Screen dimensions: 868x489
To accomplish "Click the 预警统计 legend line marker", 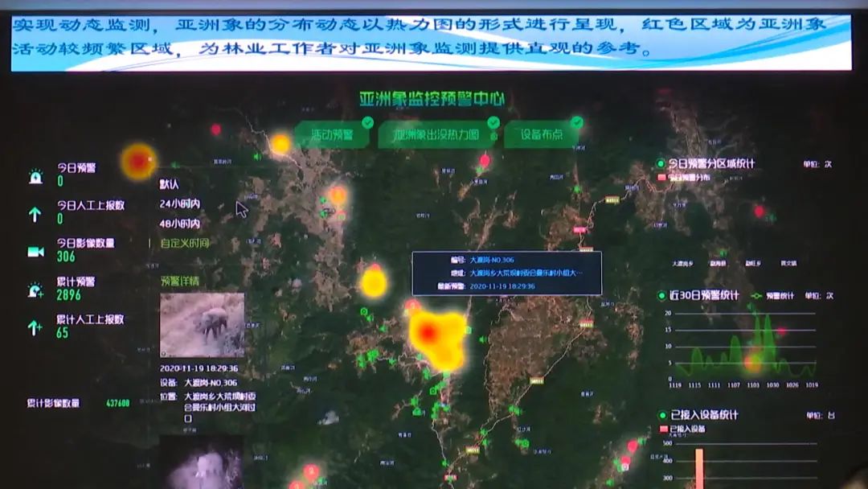I will click(756, 296).
